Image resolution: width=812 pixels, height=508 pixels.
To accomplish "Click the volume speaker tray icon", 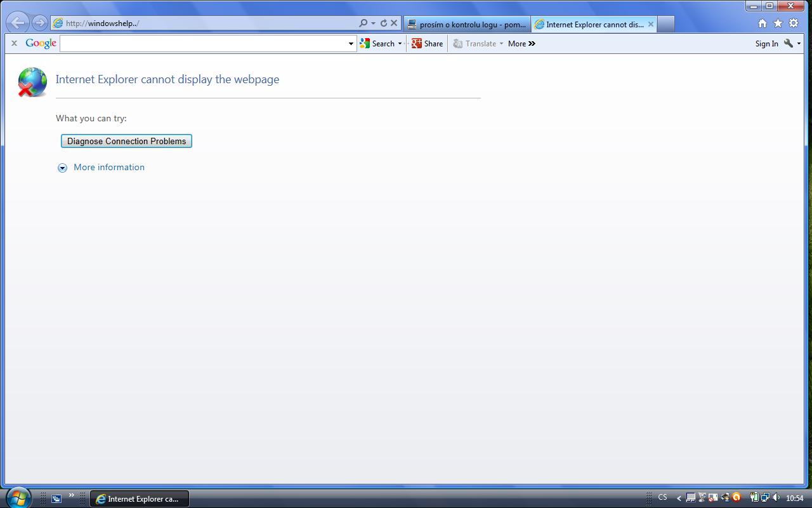I will [x=776, y=498].
